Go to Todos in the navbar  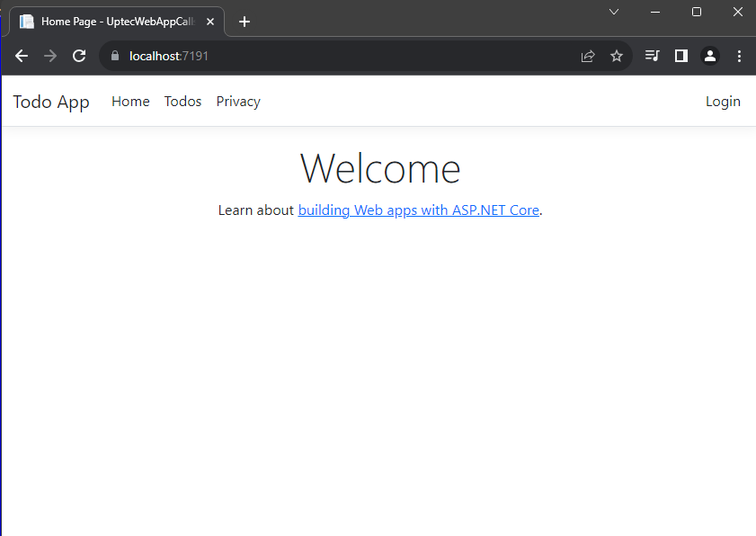click(182, 102)
